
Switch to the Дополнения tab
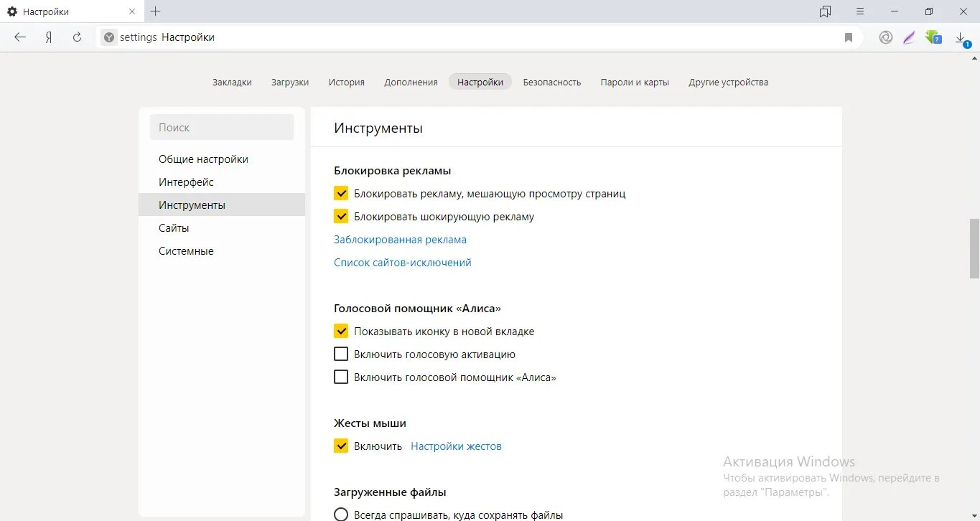click(x=411, y=82)
